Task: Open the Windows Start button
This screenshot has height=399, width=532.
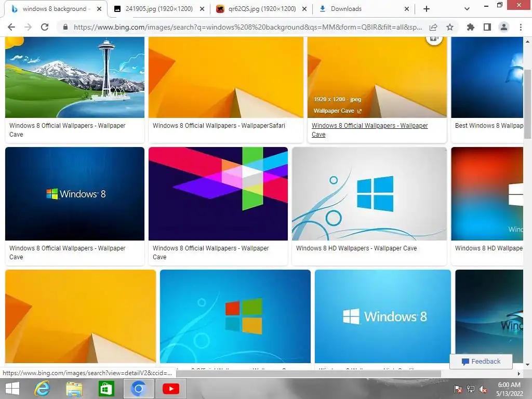Action: (x=12, y=389)
